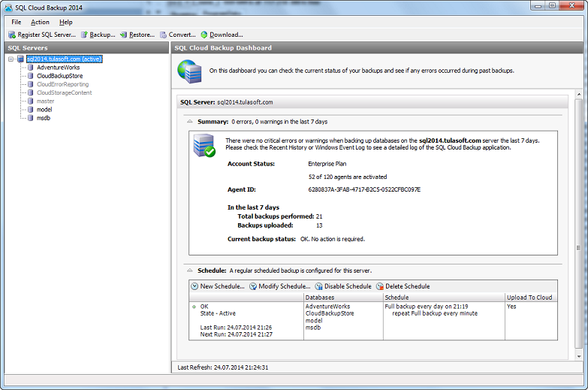Click the 'Enterprise Plan' account status text
Screen dimensions: 588x390
[x=327, y=164]
